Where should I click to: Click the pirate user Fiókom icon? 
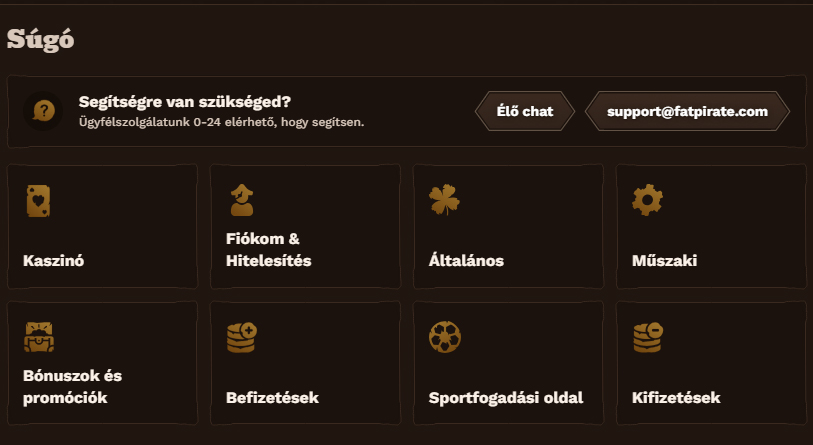coord(241,200)
